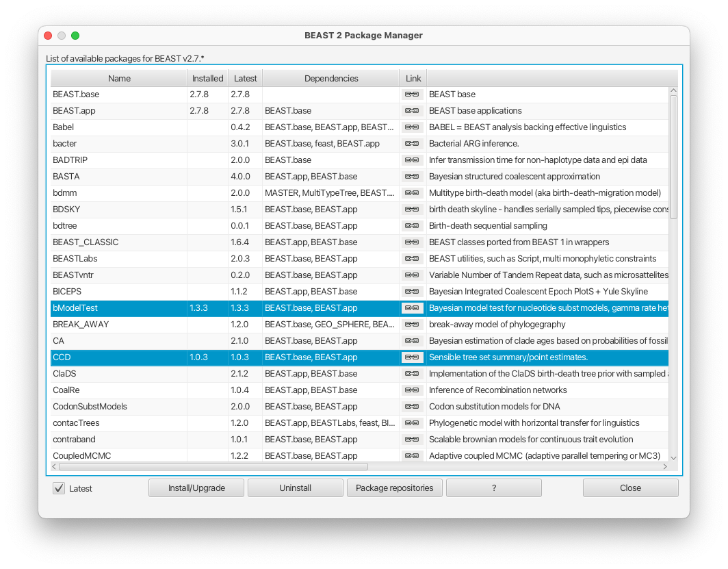The height and width of the screenshot is (569, 728).
Task: Select the BEASTLabs package name
Action: [x=75, y=259]
